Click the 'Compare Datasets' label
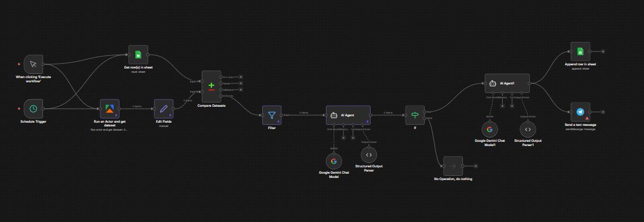Viewport: 644px width, 222px height. pyautogui.click(x=211, y=106)
